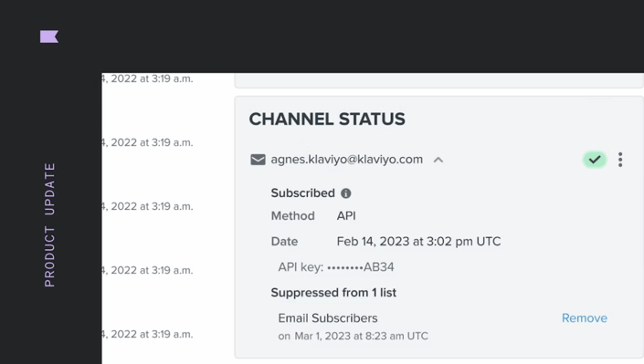Click the masked API key ending AB34
The width and height of the screenshot is (644, 364).
(x=336, y=267)
